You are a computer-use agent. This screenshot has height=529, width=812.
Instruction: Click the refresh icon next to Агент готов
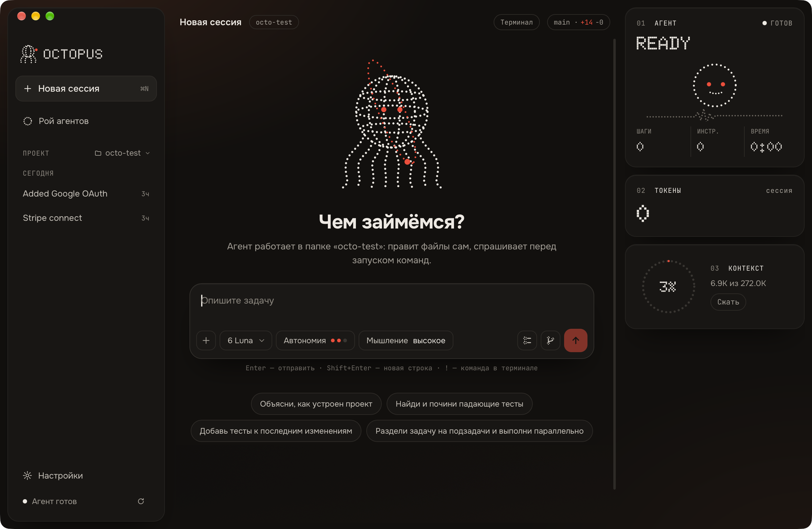(x=141, y=501)
